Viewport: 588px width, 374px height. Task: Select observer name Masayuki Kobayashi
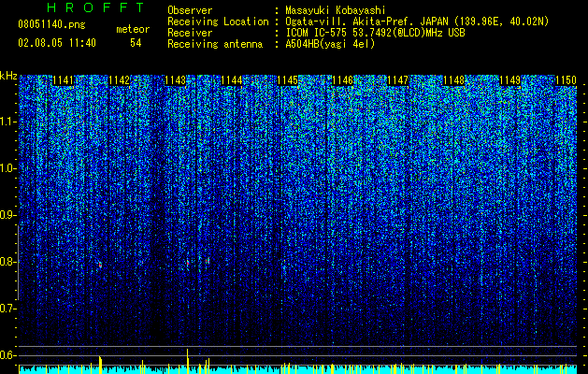coord(336,10)
